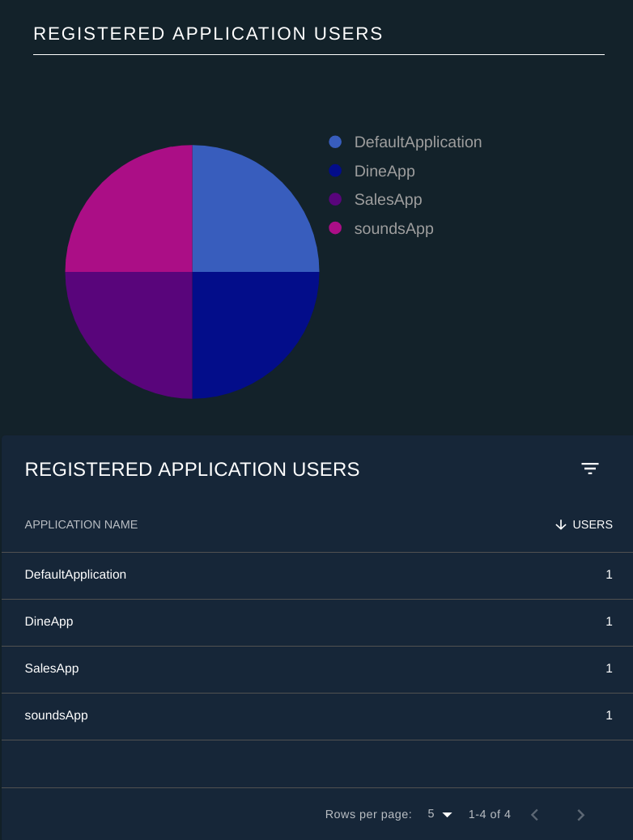Sort by Application Name column header

81,524
